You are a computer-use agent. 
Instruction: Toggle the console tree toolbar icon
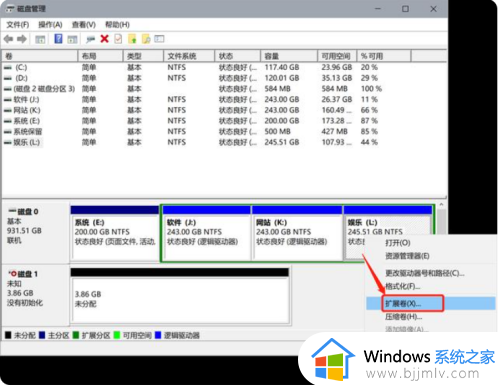(x=40, y=39)
